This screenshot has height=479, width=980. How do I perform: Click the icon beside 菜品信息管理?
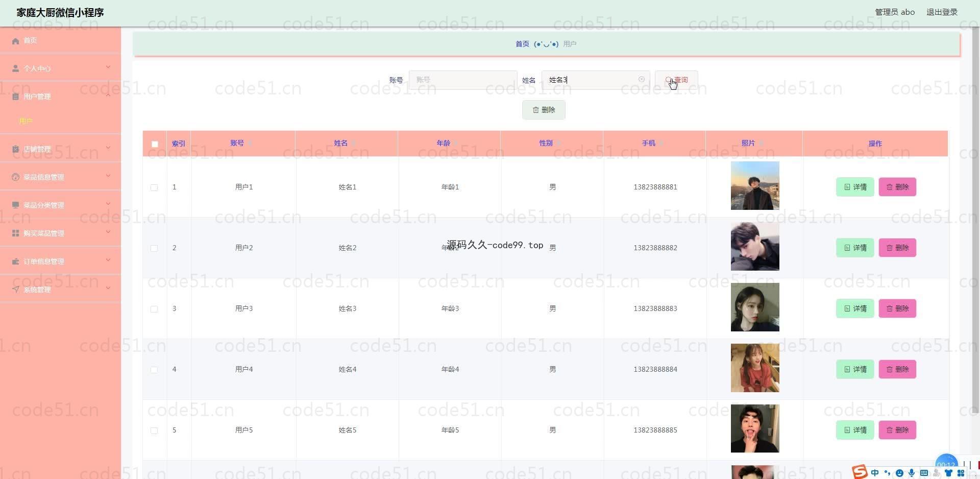[15, 177]
